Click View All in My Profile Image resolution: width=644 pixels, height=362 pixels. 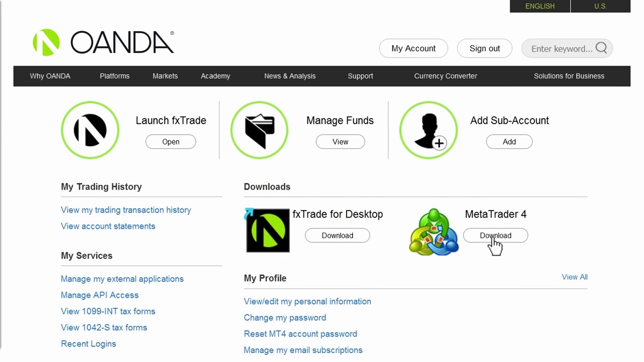(575, 277)
